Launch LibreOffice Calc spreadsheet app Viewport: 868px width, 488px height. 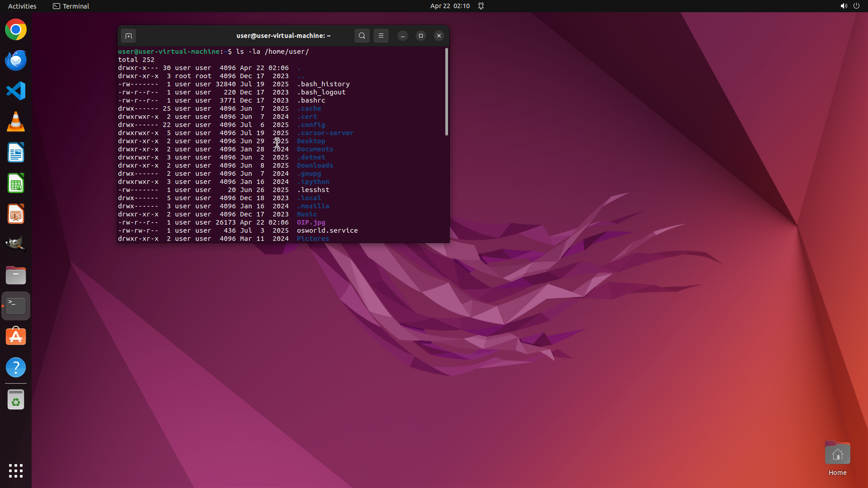click(x=16, y=183)
